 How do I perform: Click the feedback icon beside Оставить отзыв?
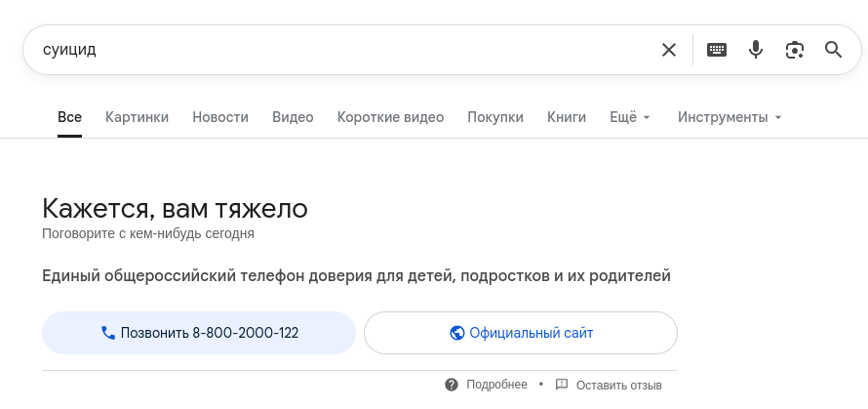point(561,385)
